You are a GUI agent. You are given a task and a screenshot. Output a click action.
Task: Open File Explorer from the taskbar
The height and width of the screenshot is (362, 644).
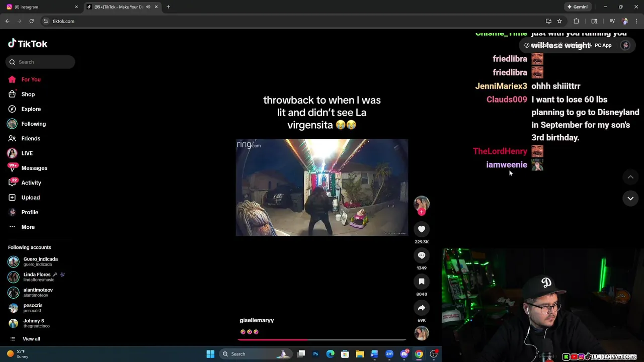(360, 354)
